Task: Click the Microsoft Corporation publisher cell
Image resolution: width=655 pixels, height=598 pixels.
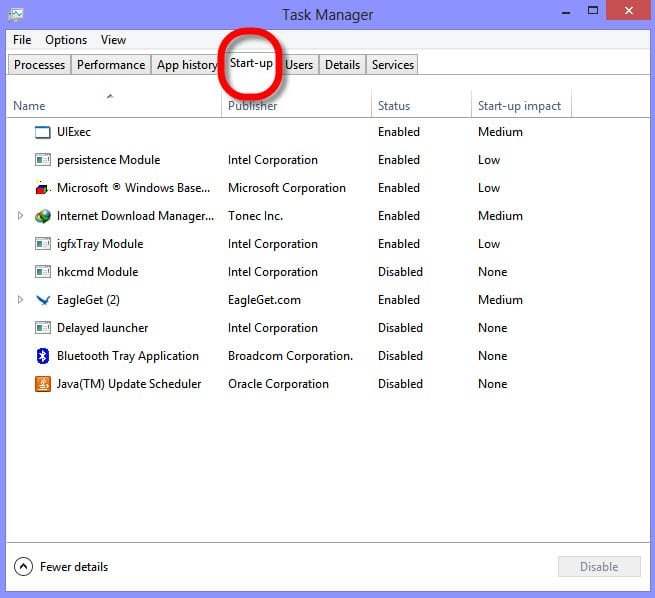Action: pyautogui.click(x=287, y=188)
